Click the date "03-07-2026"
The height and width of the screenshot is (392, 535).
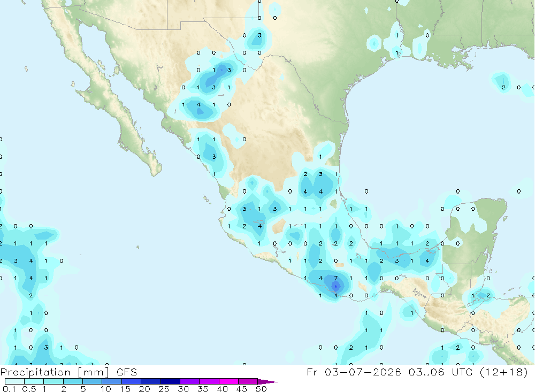point(363,372)
